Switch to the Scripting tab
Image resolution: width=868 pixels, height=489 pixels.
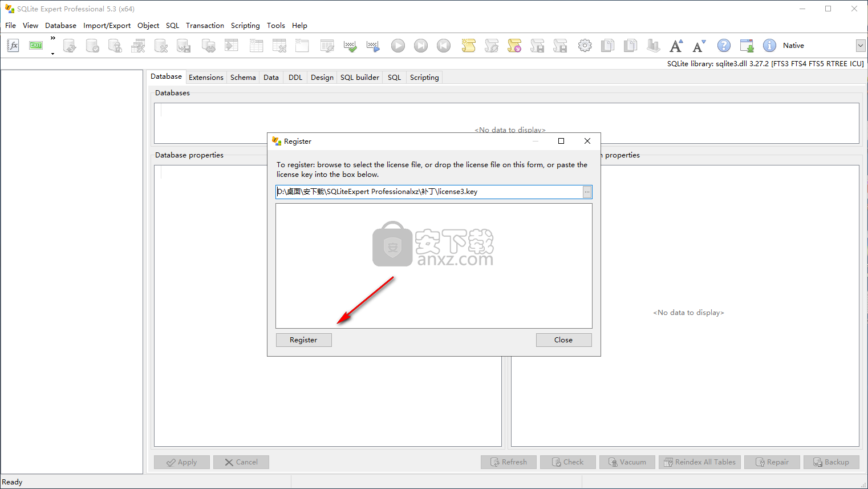click(424, 78)
